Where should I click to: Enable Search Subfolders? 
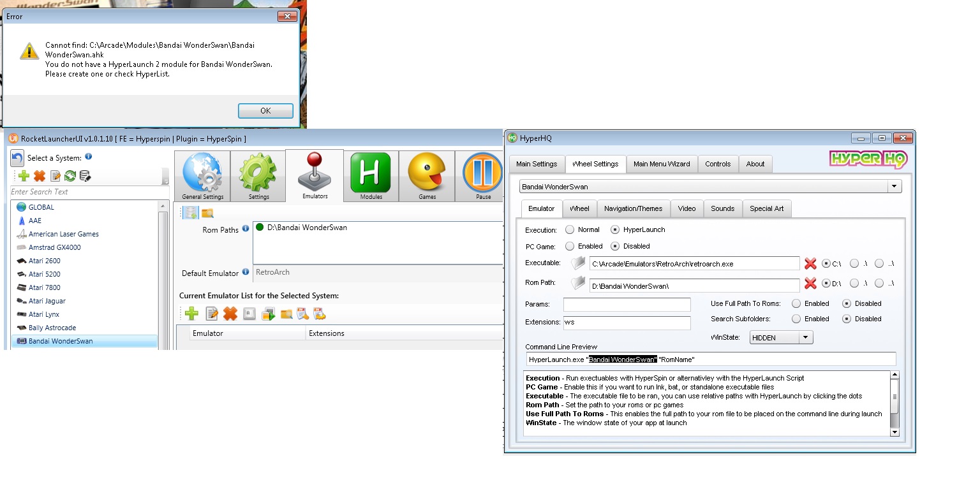pos(796,319)
